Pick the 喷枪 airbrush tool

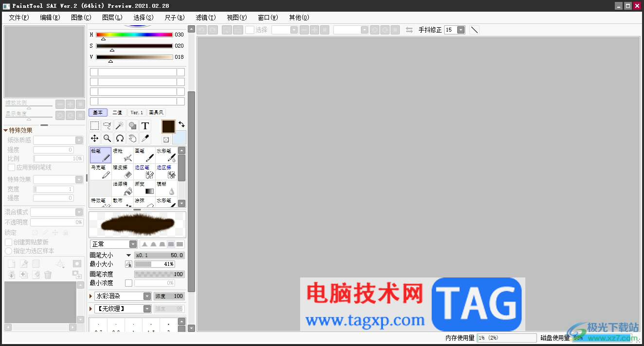point(123,155)
